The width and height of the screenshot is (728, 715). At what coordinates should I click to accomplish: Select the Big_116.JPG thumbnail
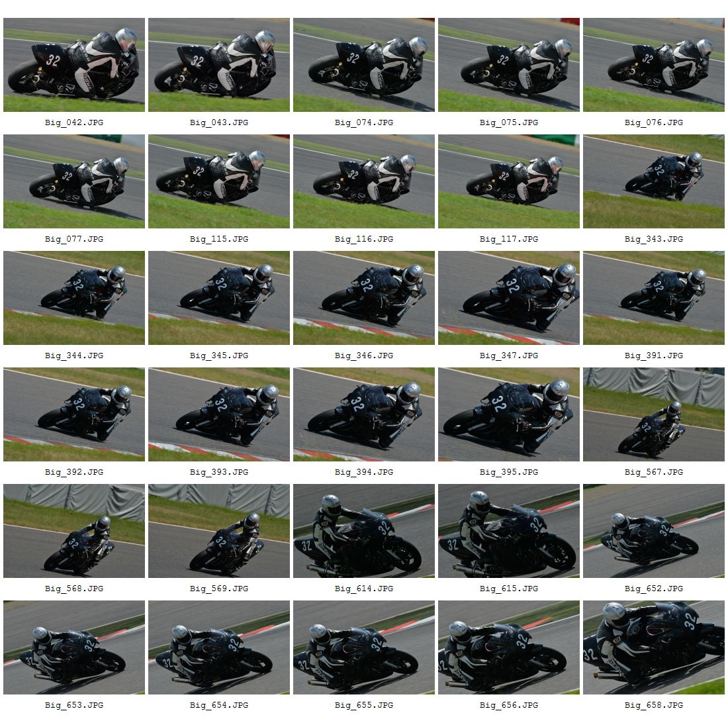[363, 181]
